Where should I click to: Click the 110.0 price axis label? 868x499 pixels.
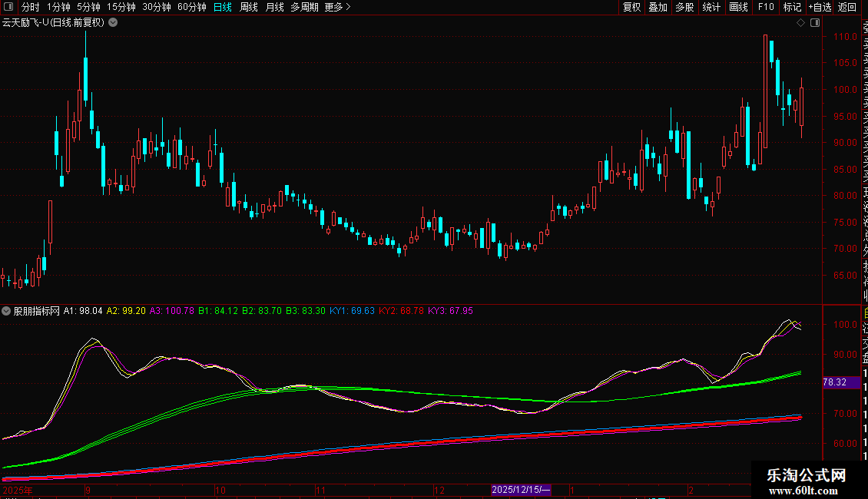tap(845, 37)
